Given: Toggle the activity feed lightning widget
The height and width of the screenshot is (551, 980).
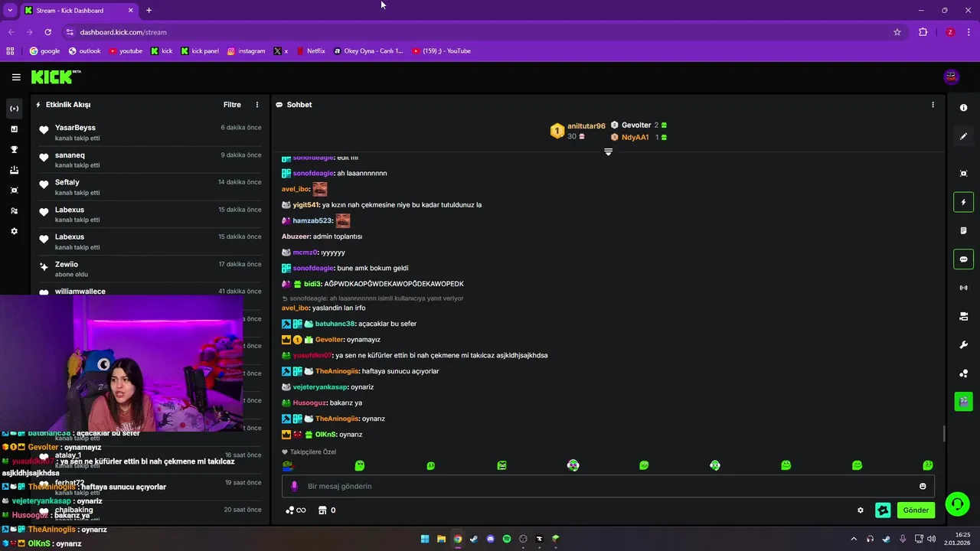Looking at the screenshot, I should [x=964, y=202].
